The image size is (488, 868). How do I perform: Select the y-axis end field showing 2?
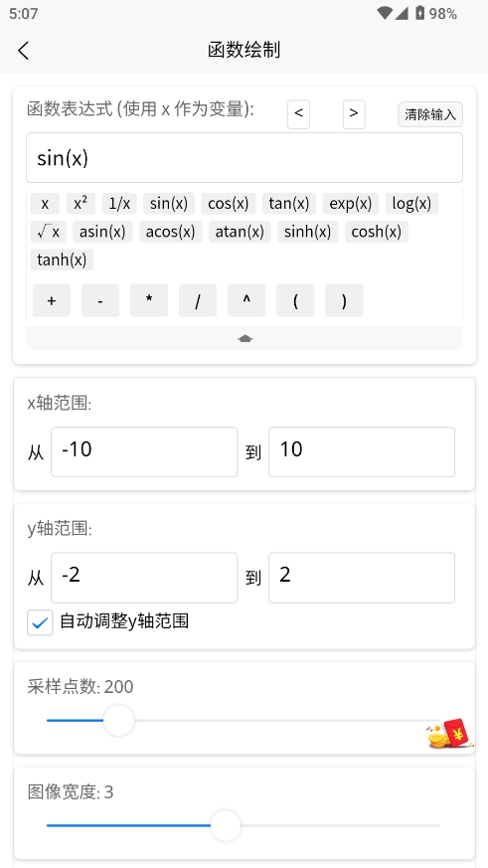(362, 578)
